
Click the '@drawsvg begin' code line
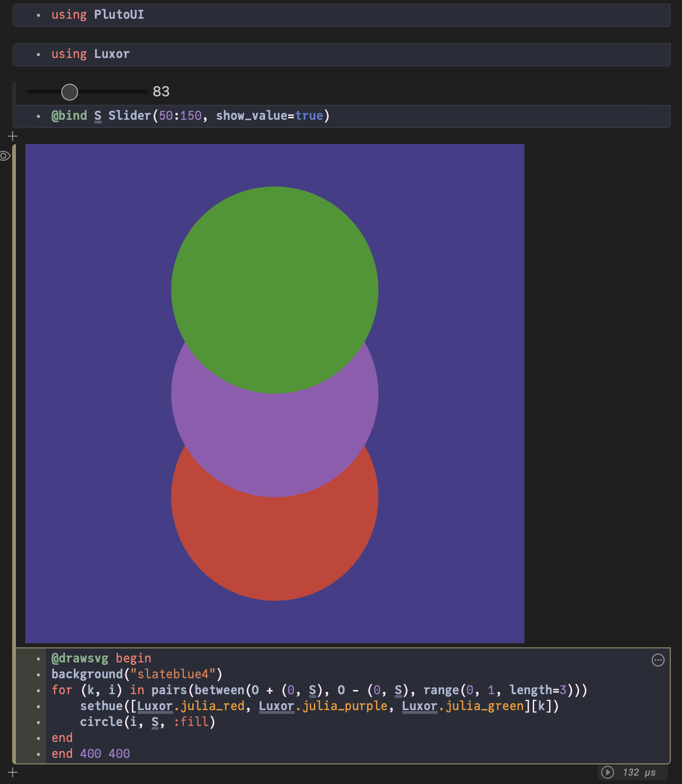pos(101,658)
